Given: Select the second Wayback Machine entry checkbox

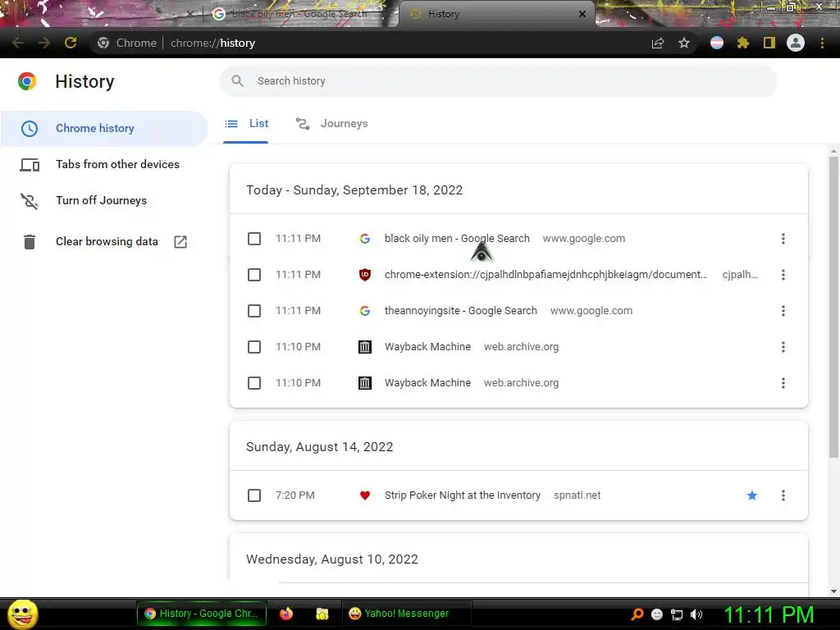Looking at the screenshot, I should (254, 383).
